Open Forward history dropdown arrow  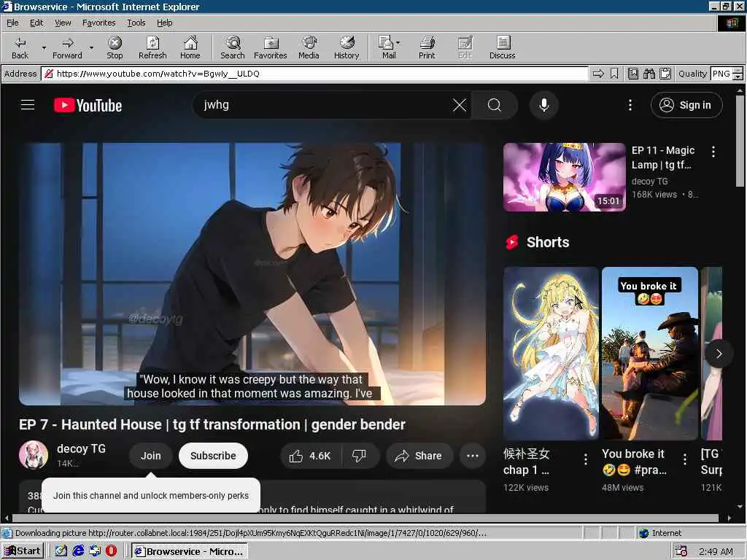(91, 47)
